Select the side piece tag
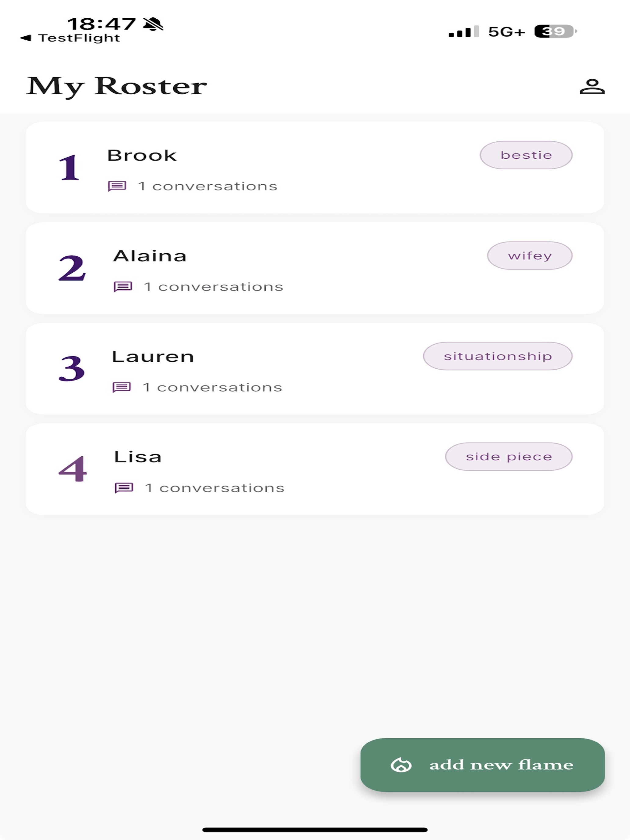The width and height of the screenshot is (630, 840). (509, 456)
